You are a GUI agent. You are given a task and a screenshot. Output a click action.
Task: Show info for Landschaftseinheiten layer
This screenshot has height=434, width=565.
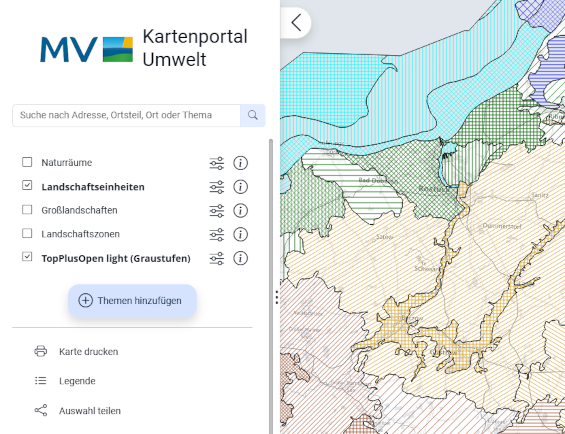(x=240, y=187)
